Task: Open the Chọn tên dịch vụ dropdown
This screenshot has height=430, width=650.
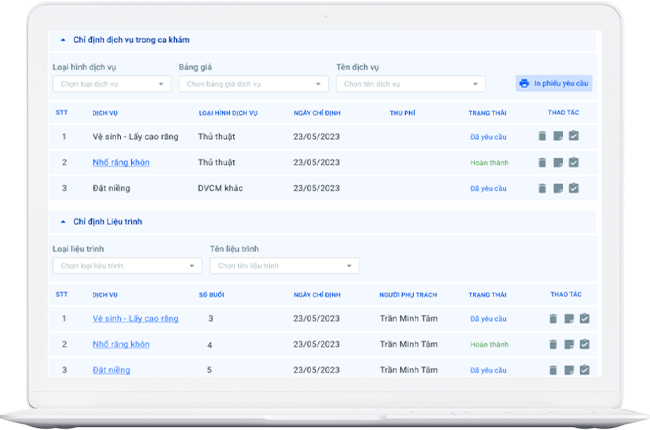Action: pos(410,84)
